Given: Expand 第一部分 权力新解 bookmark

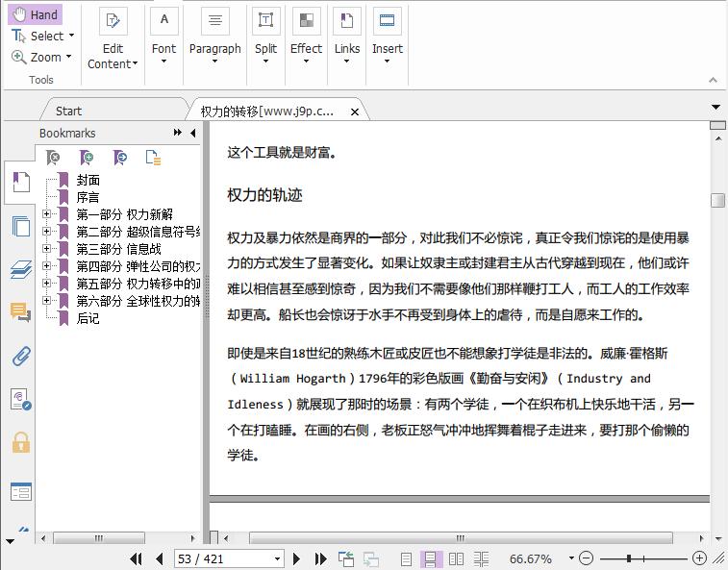Looking at the screenshot, I should point(46,214).
